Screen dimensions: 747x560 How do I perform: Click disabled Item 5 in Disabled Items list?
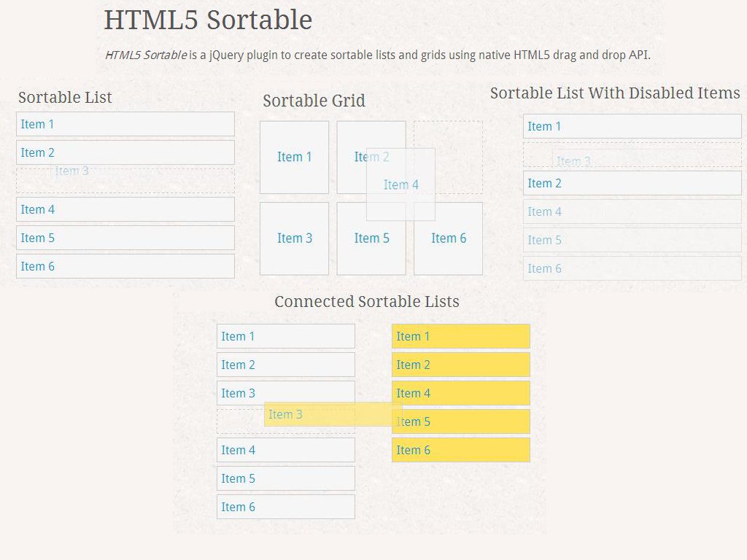point(632,240)
